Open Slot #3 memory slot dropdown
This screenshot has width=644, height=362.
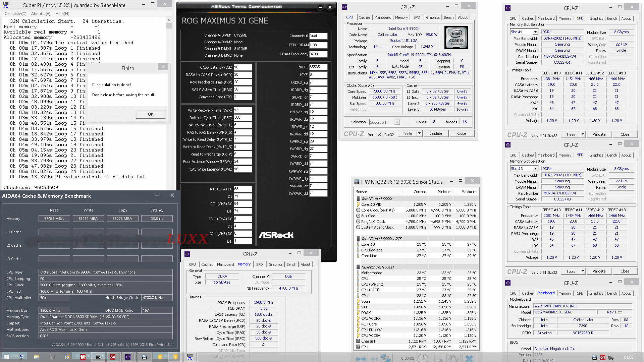[535, 169]
